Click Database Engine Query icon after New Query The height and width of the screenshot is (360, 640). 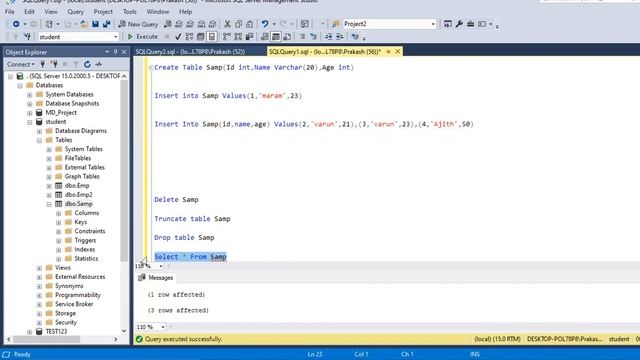pyautogui.click(x=168, y=24)
